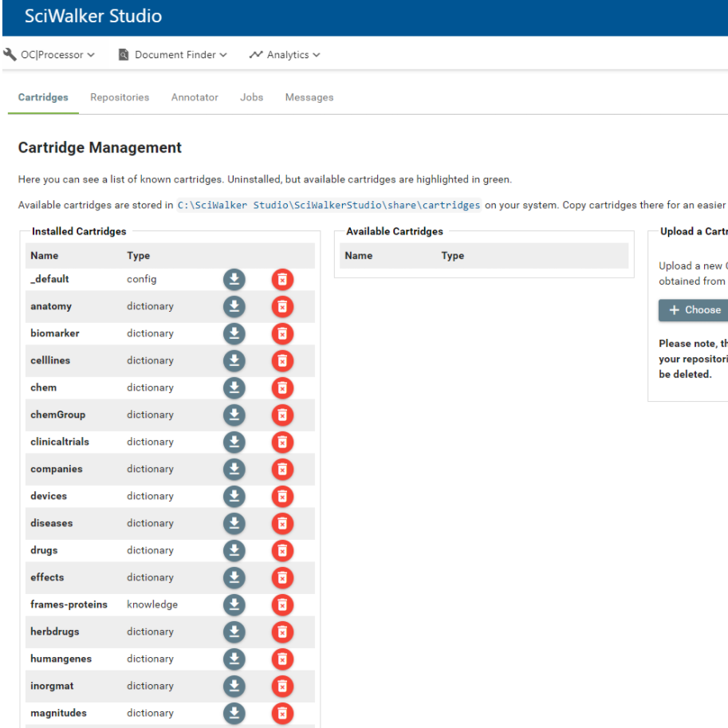Open the OC|Processor dropdown menu
The height and width of the screenshot is (728, 728).
tap(50, 55)
